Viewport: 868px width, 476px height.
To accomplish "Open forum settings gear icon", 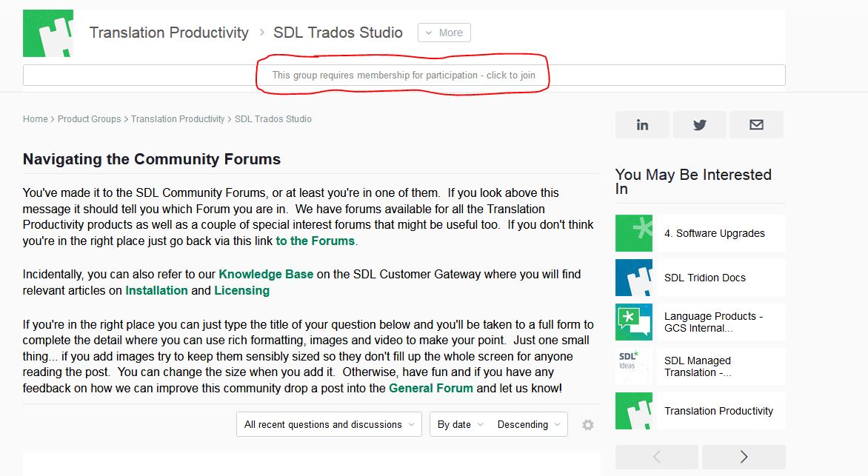I will coord(588,424).
